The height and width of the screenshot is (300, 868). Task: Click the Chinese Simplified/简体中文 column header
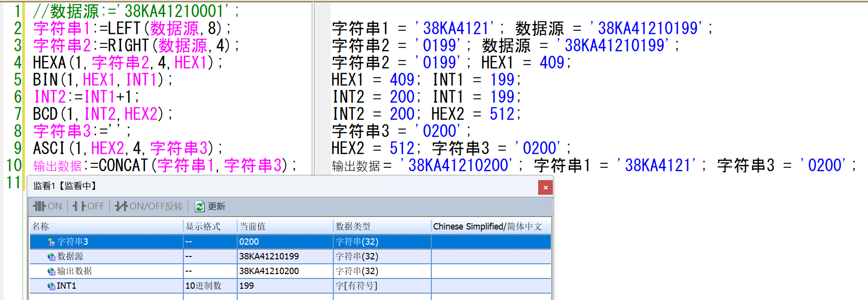pyautogui.click(x=490, y=227)
